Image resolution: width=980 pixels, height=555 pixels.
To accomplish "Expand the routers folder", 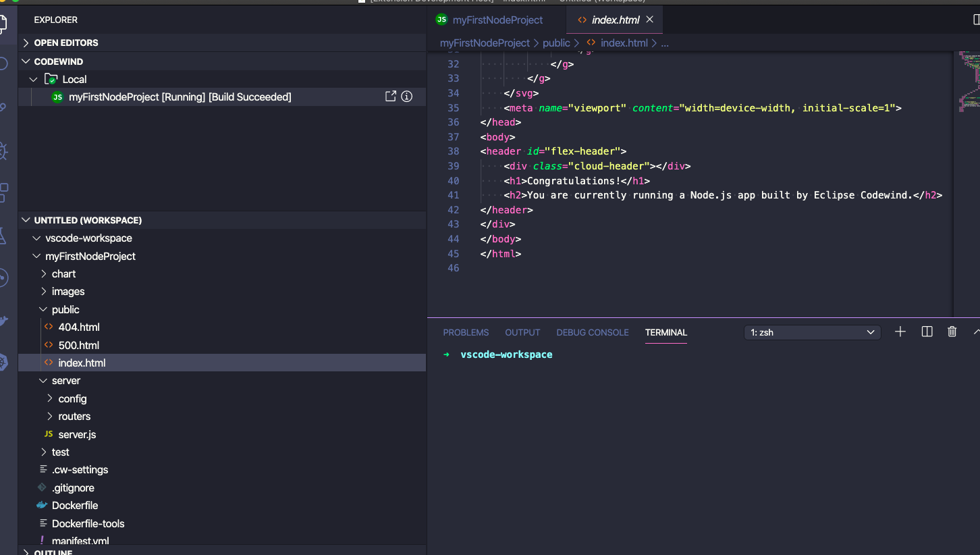I will tap(50, 417).
